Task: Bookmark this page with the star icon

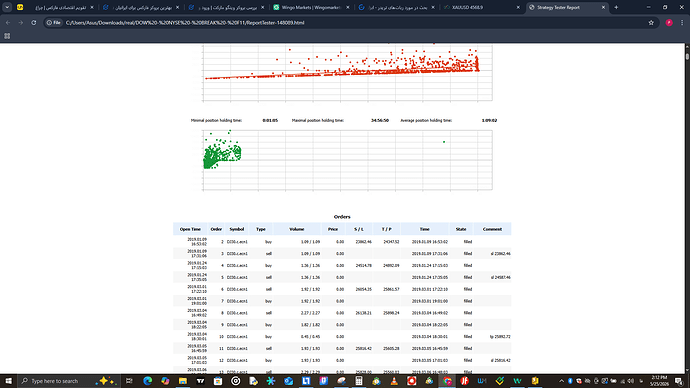Action: click(x=651, y=22)
